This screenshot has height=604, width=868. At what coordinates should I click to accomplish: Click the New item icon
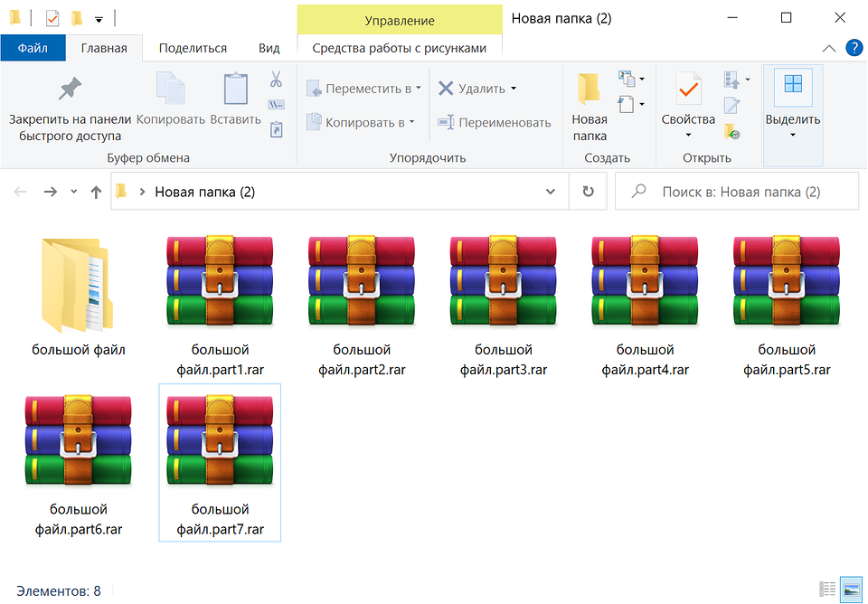pyautogui.click(x=627, y=80)
